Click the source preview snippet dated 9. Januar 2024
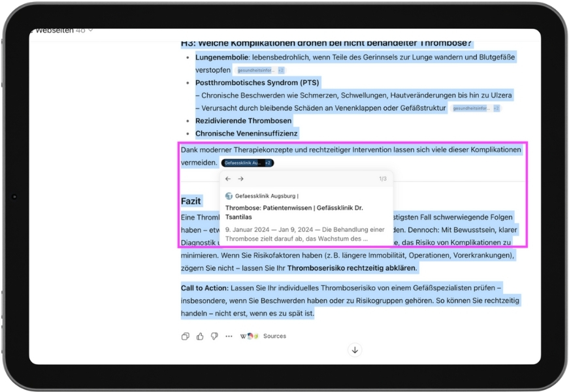 [x=304, y=234]
